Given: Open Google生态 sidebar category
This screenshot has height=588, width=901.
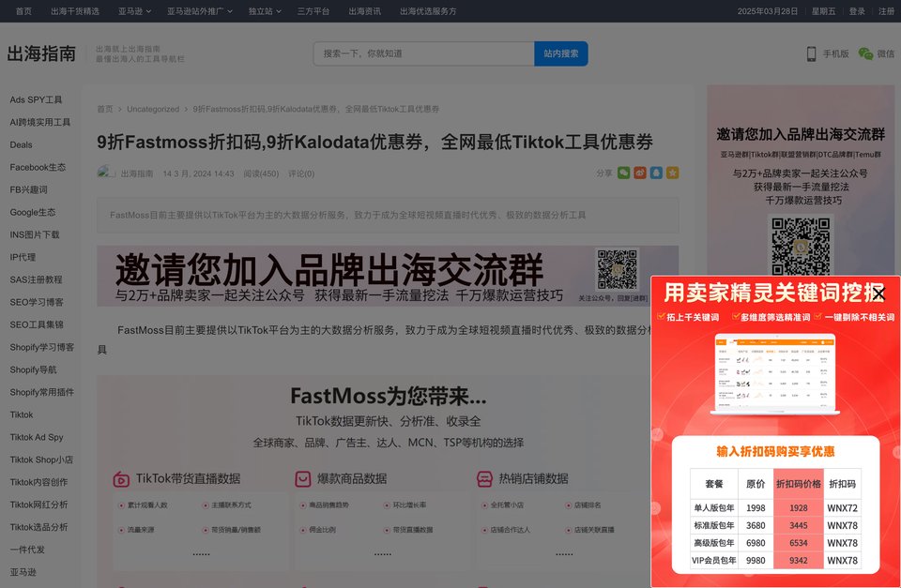Looking at the screenshot, I should (x=33, y=212).
